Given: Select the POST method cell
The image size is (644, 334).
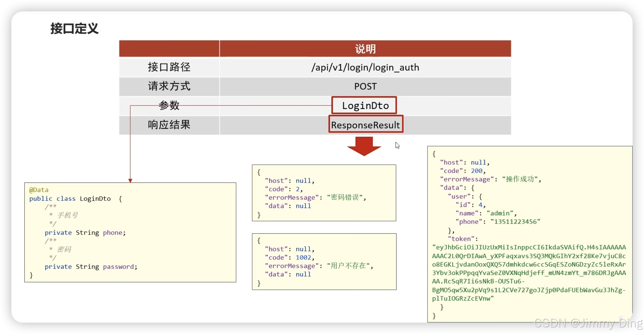Looking at the screenshot, I should 365,86.
